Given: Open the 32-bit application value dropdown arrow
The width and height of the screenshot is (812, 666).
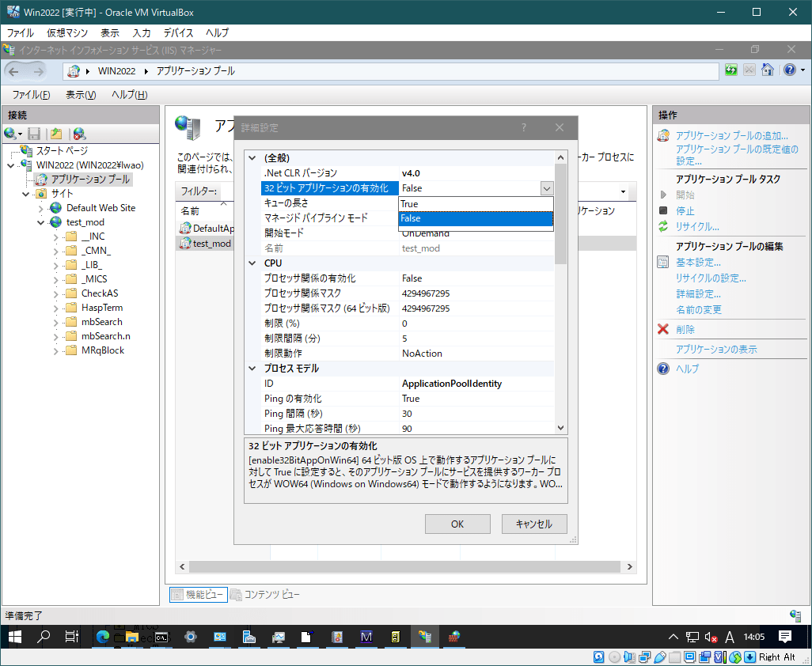Looking at the screenshot, I should 547,188.
